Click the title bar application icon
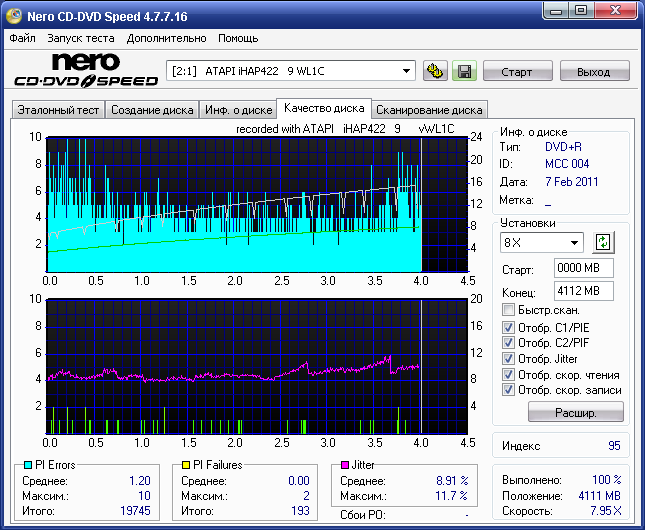 click(14, 16)
